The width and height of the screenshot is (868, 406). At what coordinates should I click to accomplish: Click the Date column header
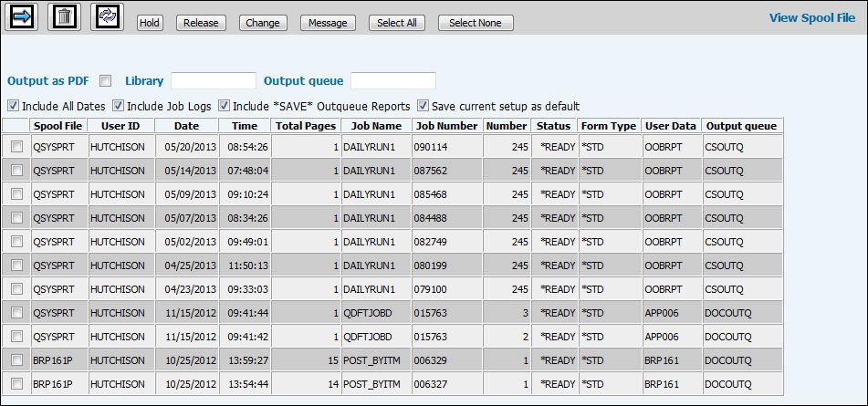186,126
